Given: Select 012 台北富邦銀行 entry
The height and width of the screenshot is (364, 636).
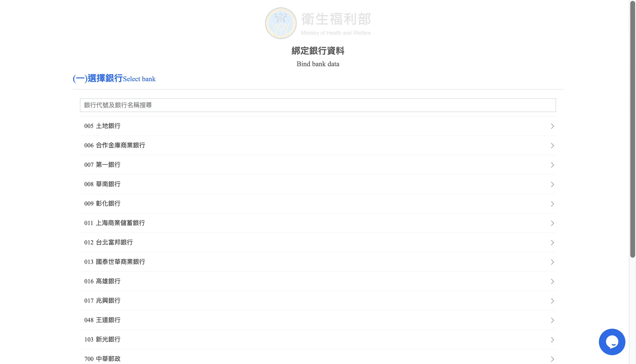Looking at the screenshot, I should tap(318, 242).
